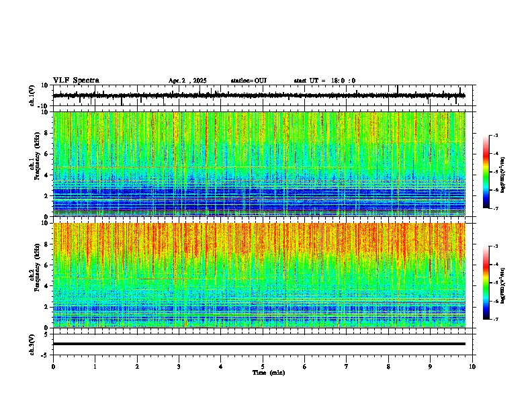Click the "6" kHz tick on ch.2 spectrogram
The width and height of the screenshot is (532, 411).
(x=47, y=265)
